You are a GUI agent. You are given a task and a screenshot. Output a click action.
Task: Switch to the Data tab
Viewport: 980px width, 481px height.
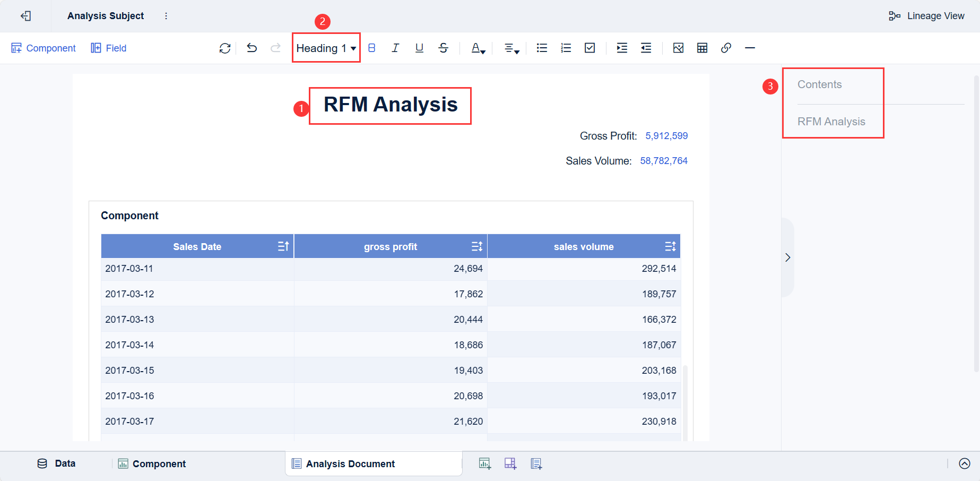point(57,463)
